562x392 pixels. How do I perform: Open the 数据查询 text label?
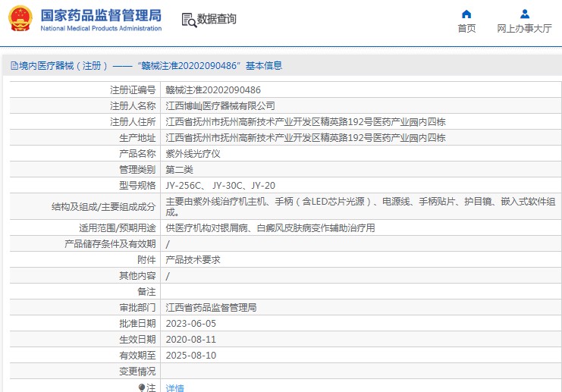coord(216,19)
